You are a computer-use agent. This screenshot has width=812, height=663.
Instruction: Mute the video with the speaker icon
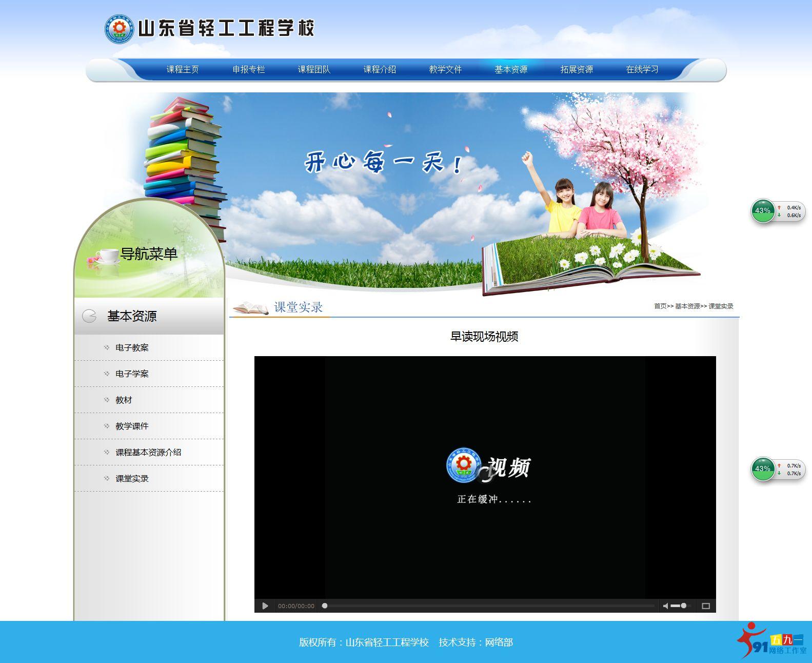pos(665,606)
